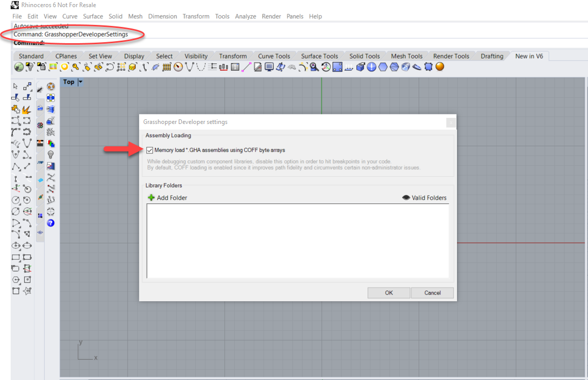Click the lightbulb icon in the sidebar column

[x=51, y=154]
